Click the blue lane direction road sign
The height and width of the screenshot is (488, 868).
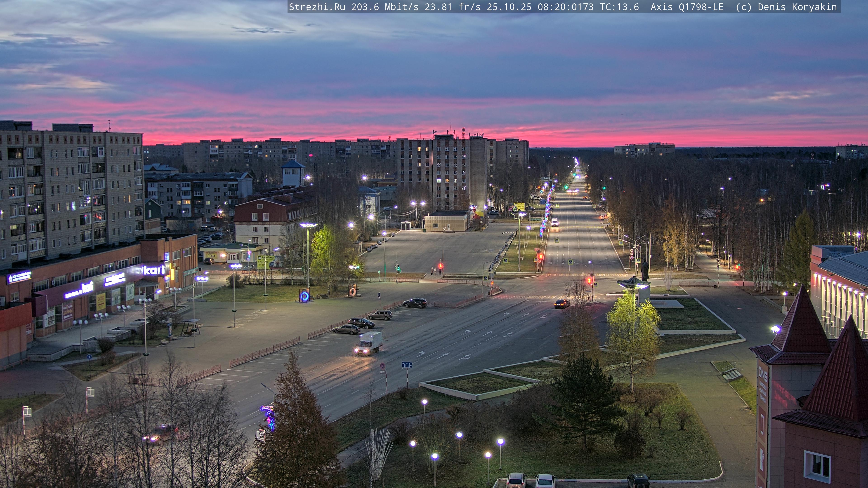[x=407, y=365]
